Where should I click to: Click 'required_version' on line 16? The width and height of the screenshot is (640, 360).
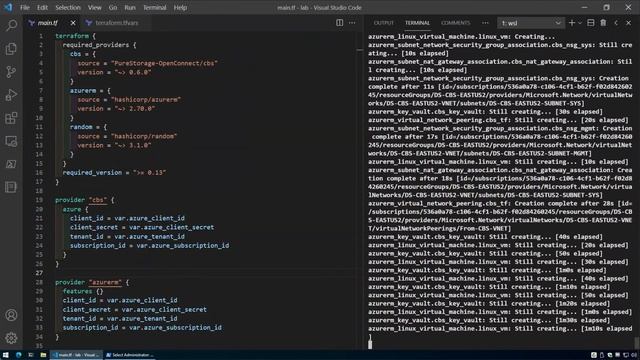pyautogui.click(x=92, y=173)
